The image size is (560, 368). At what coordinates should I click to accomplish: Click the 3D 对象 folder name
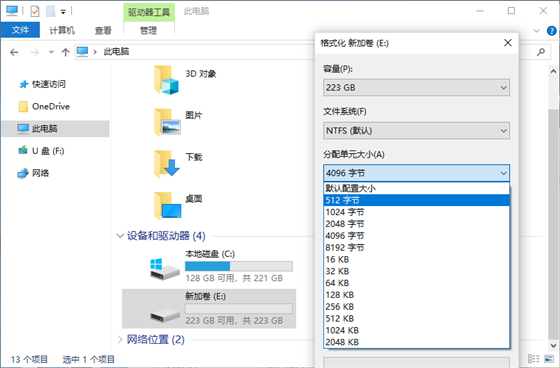[x=201, y=74]
